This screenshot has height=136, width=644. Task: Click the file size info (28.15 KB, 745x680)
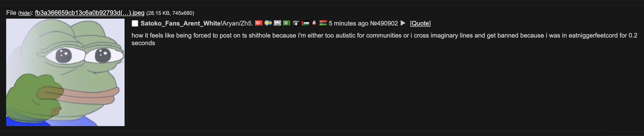pos(170,13)
